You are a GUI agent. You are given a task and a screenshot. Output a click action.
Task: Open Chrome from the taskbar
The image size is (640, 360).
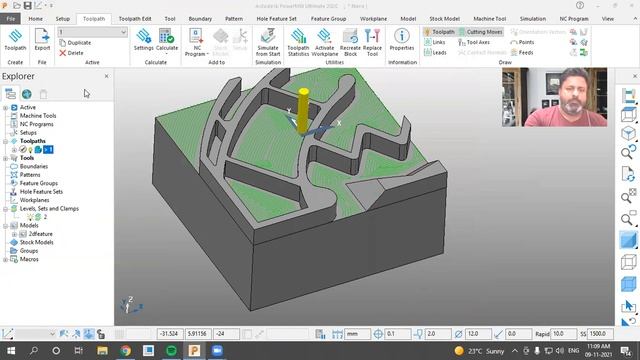125,351
